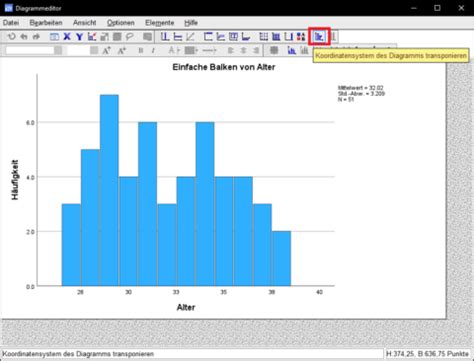
Task: Open the Bearbeiten menu
Action: coord(46,23)
